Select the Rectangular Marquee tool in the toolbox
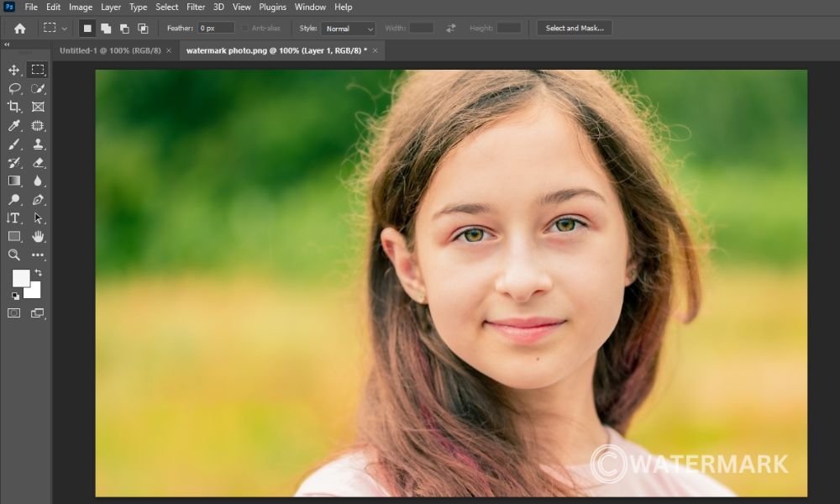 [x=38, y=70]
